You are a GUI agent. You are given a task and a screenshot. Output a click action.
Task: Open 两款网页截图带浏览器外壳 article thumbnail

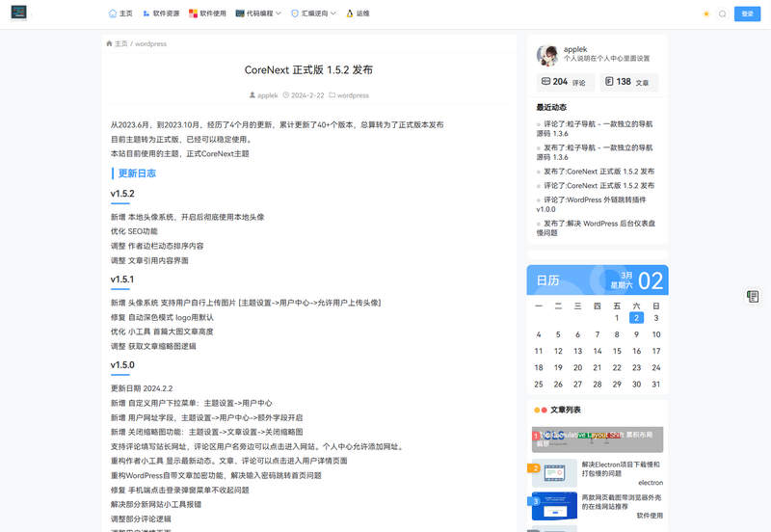tap(554, 506)
